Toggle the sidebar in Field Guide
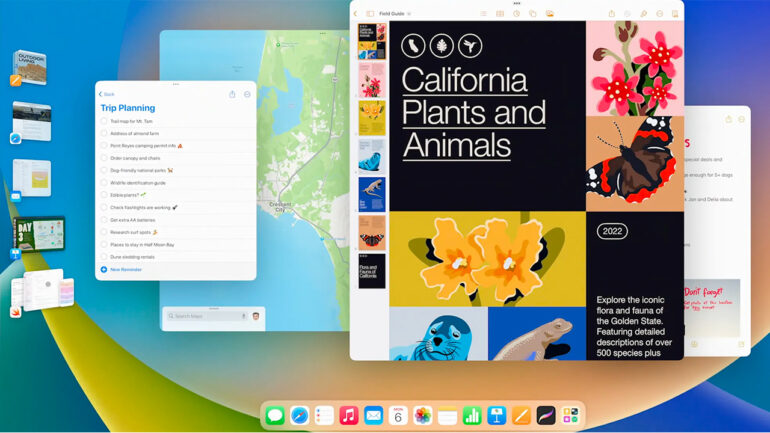The height and width of the screenshot is (433, 770). coord(370,14)
